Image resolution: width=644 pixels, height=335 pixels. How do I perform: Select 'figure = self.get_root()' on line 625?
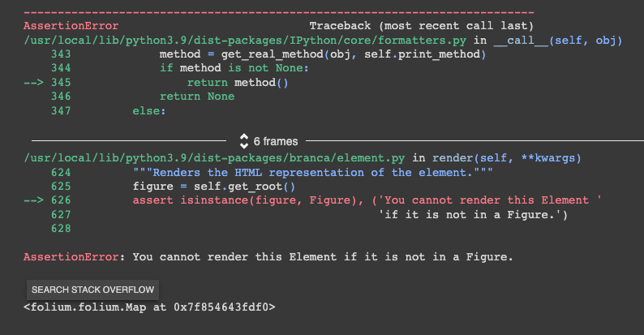point(213,187)
